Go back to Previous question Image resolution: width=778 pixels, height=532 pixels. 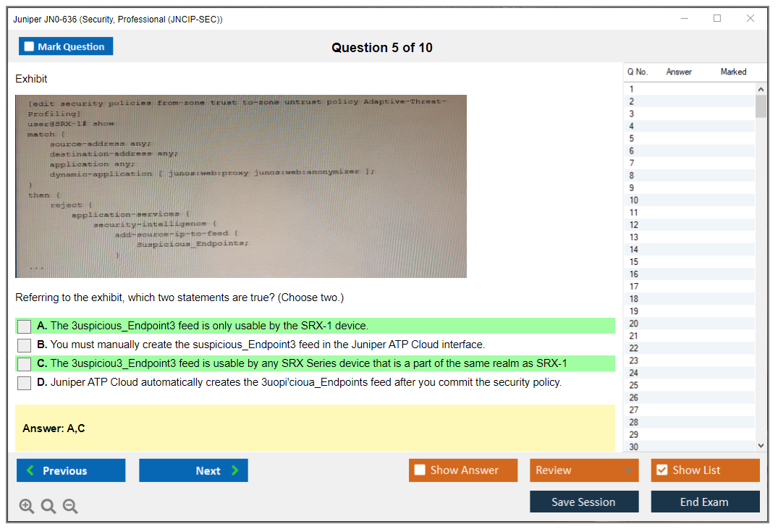tap(71, 470)
